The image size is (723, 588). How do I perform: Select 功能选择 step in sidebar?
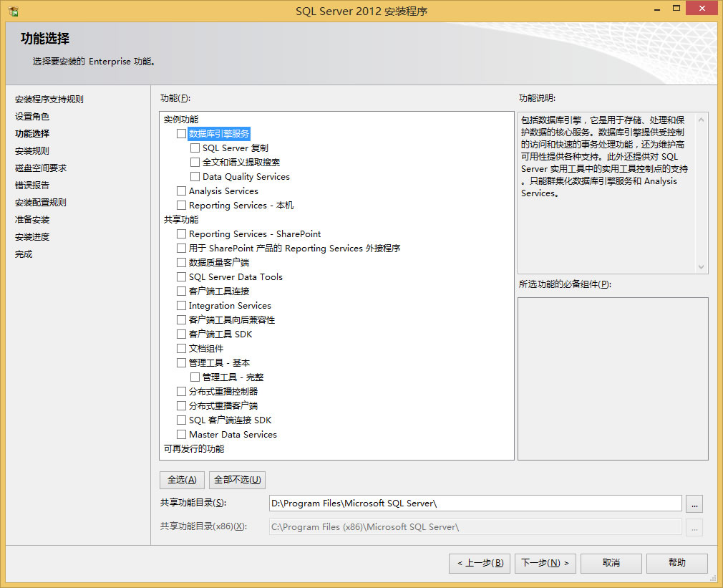point(31,133)
